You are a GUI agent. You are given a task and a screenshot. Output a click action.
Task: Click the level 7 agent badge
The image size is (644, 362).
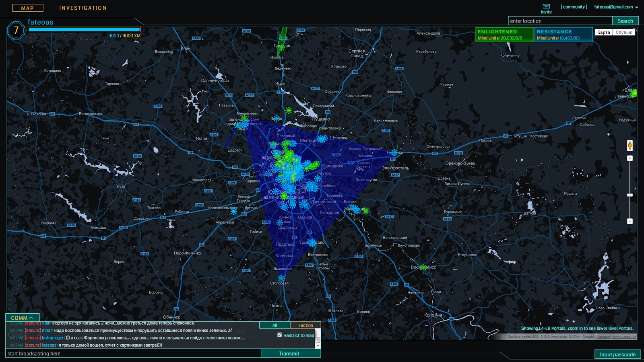coord(16,31)
